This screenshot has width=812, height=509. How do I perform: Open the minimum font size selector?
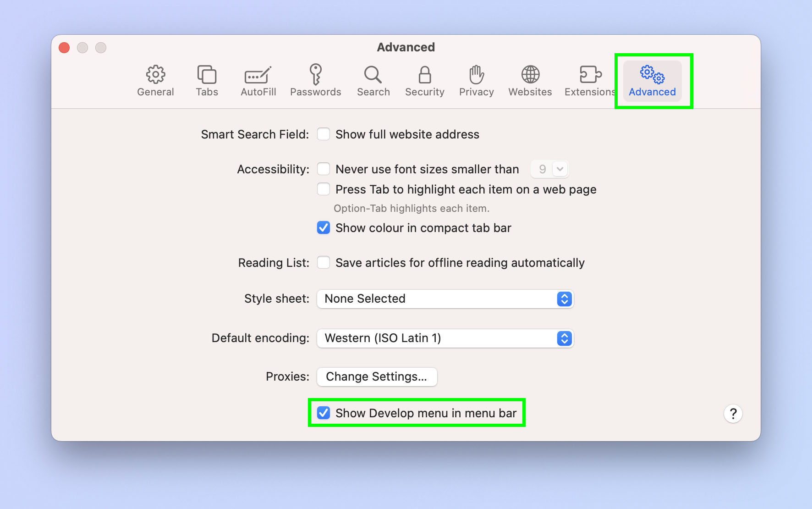[549, 169]
